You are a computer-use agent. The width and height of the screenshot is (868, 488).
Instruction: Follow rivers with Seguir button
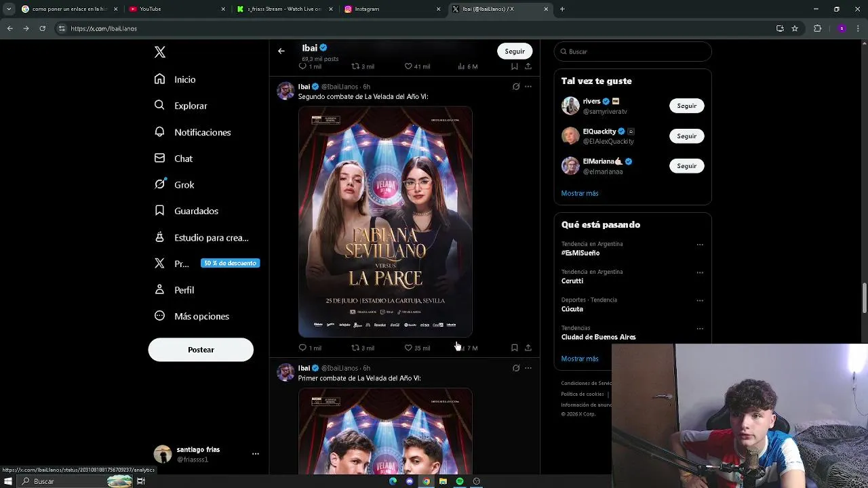coord(686,106)
